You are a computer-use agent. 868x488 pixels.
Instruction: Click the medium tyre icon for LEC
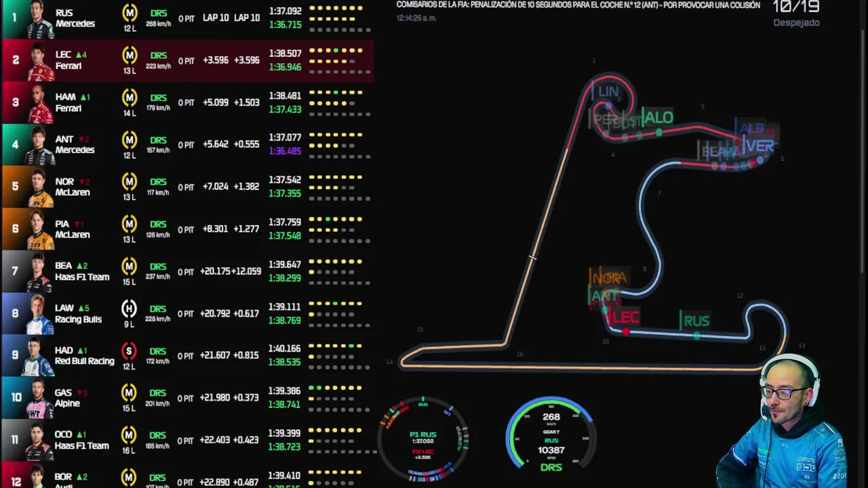130,55
